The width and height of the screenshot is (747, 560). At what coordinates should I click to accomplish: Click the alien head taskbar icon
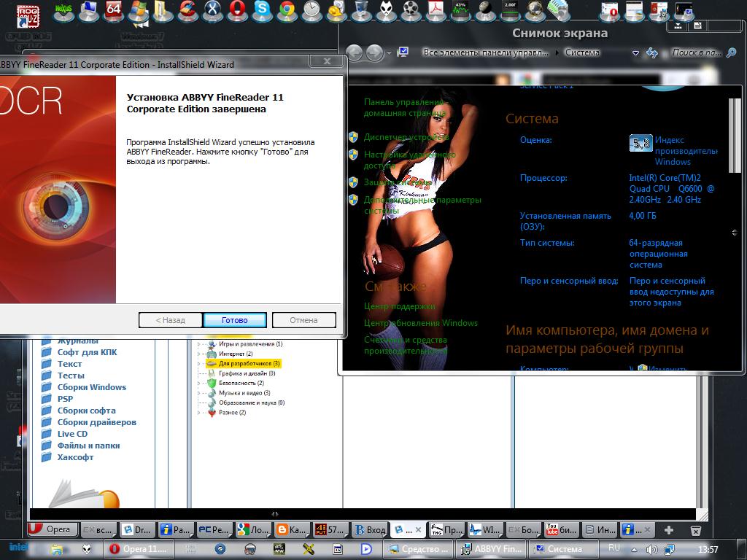(x=86, y=549)
